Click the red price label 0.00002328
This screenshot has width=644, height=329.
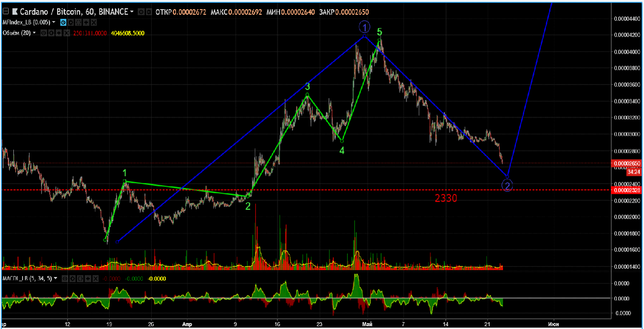coord(626,190)
